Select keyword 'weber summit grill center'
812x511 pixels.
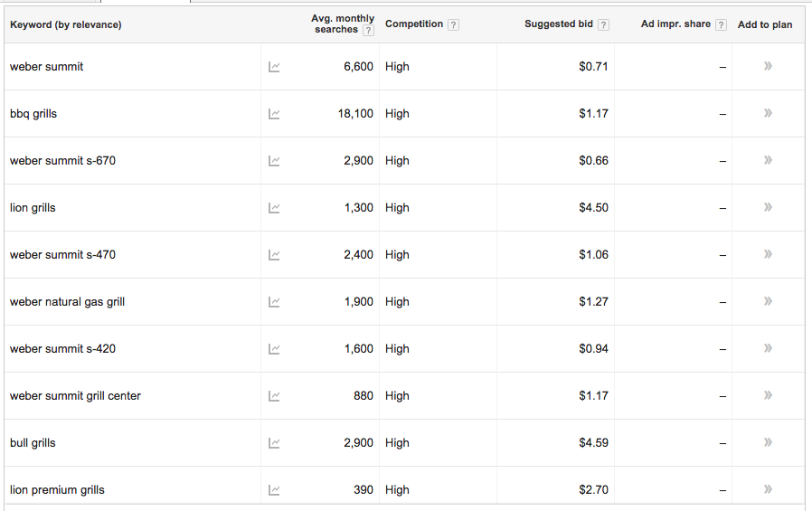click(x=76, y=396)
